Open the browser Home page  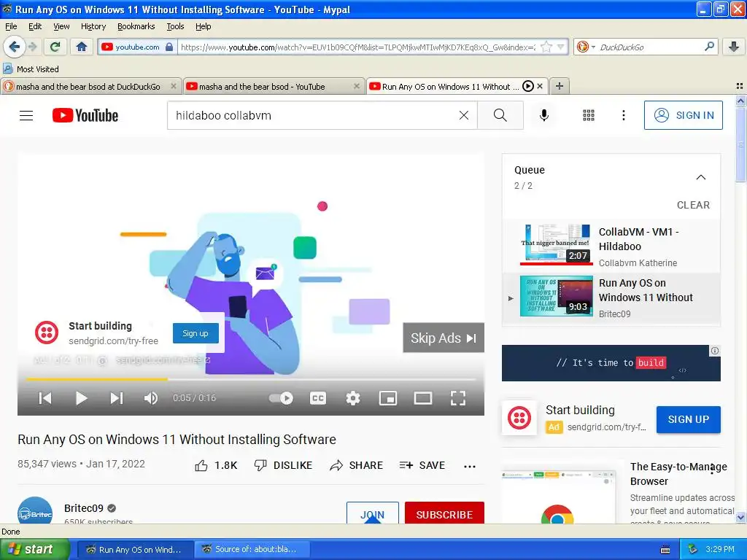pos(82,47)
